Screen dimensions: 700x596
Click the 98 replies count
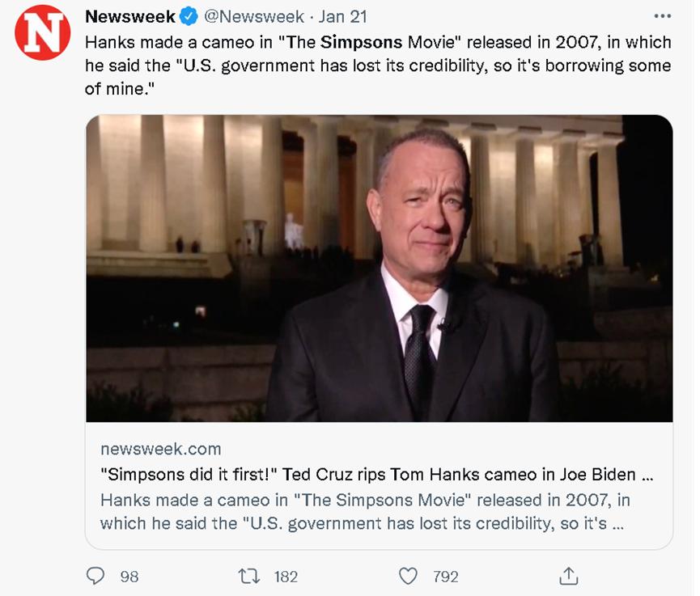click(129, 577)
